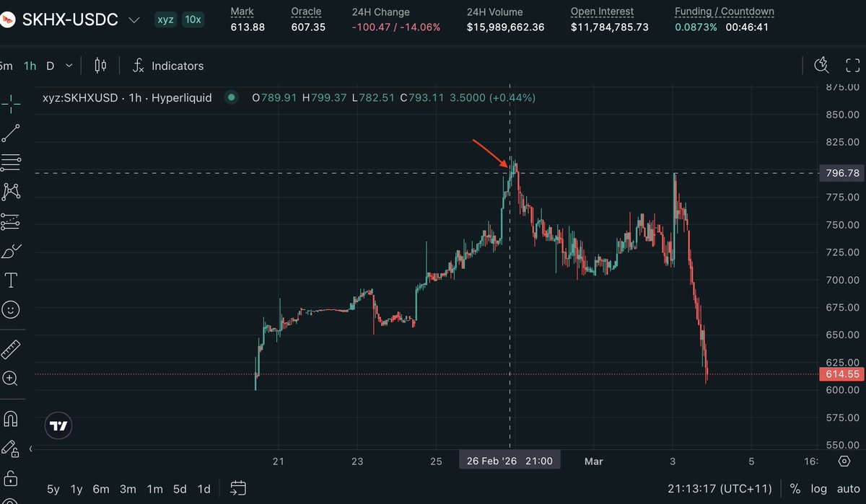Open the Fibonacci retracement tools

(x=11, y=162)
